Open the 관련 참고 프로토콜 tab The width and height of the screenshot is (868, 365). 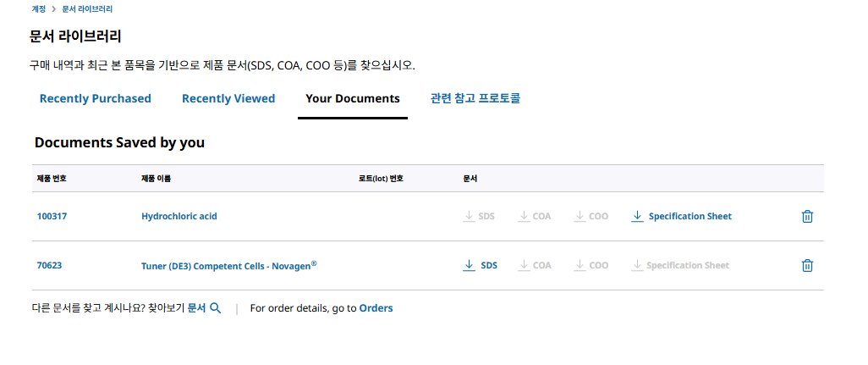[475, 98]
